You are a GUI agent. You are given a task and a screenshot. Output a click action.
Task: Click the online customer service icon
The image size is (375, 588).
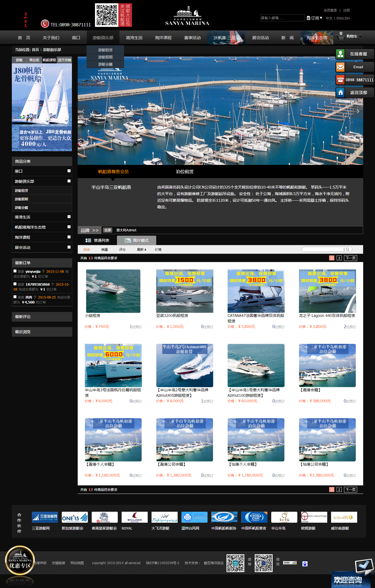[x=340, y=54]
